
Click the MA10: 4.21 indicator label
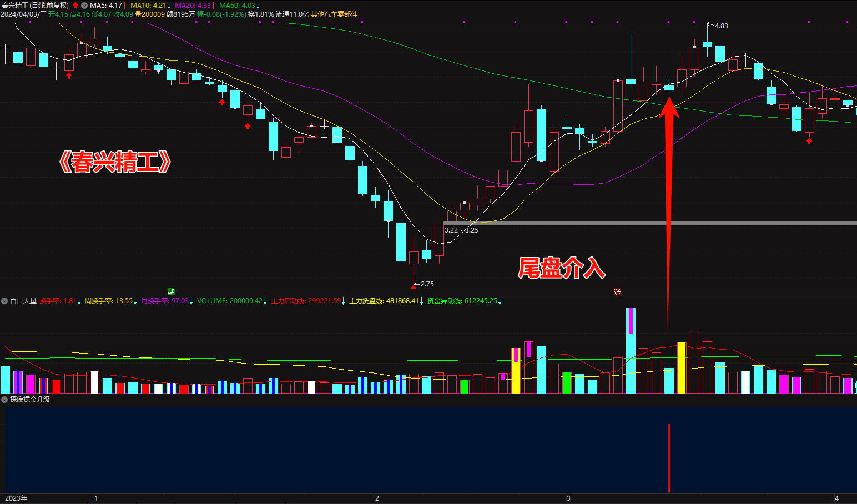pyautogui.click(x=148, y=6)
